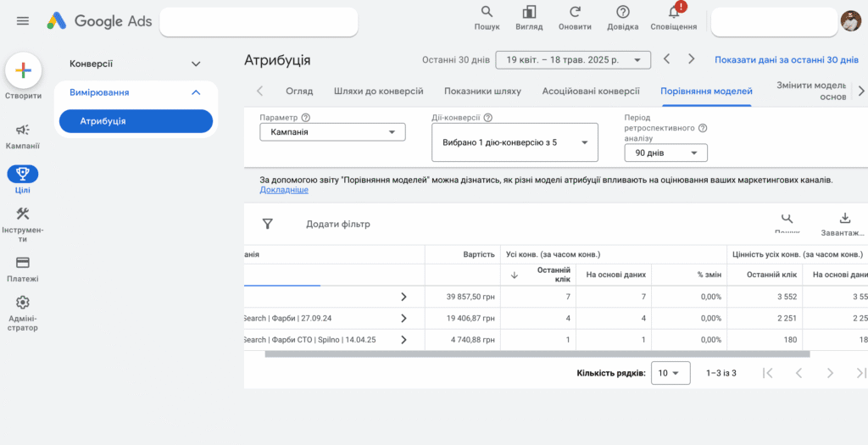Screen dimensions: 868x445
Task: Click the 3 552 Останній клік value
Action: pyautogui.click(x=786, y=297)
